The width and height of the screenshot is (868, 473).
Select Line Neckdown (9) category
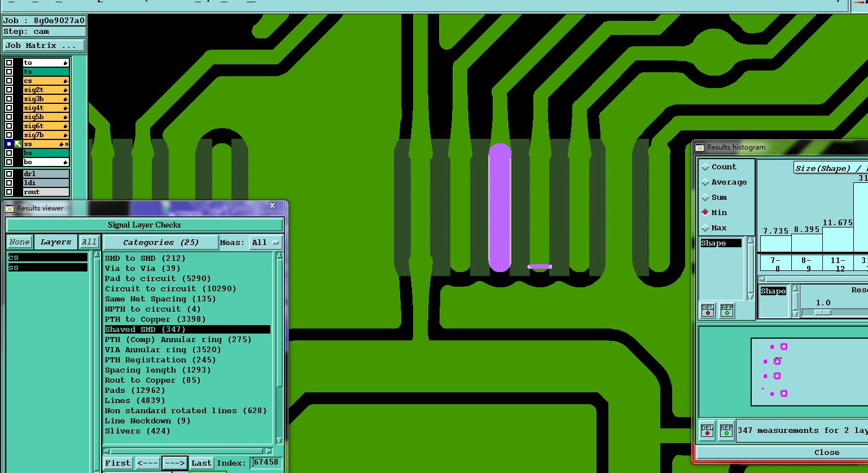click(147, 421)
